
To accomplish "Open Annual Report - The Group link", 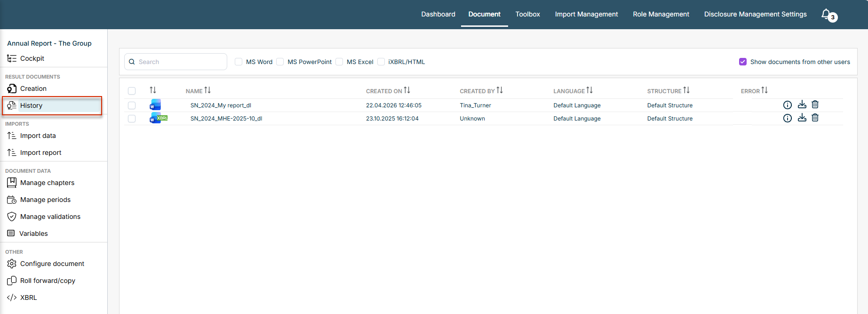I will [x=49, y=43].
